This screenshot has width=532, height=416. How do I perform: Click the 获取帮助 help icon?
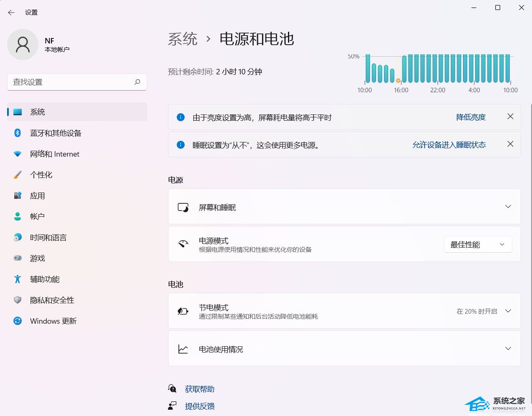(x=172, y=389)
